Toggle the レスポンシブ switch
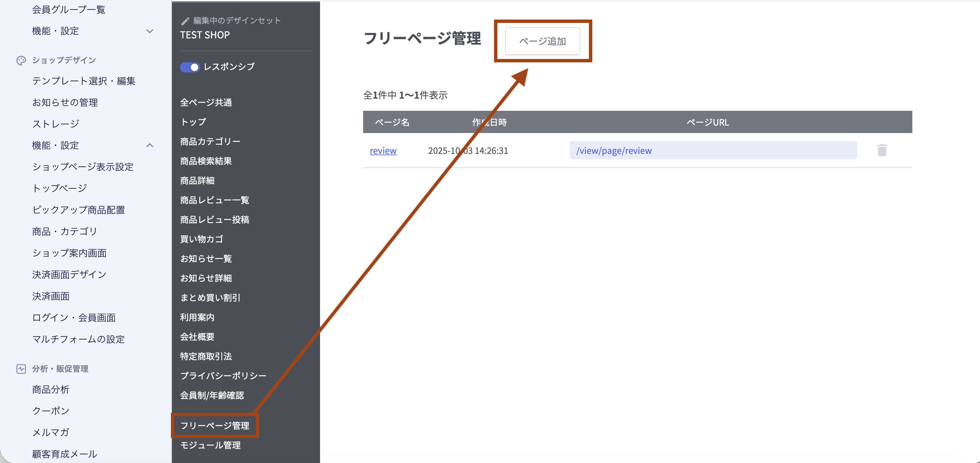Image resolution: width=980 pixels, height=463 pixels. point(190,67)
